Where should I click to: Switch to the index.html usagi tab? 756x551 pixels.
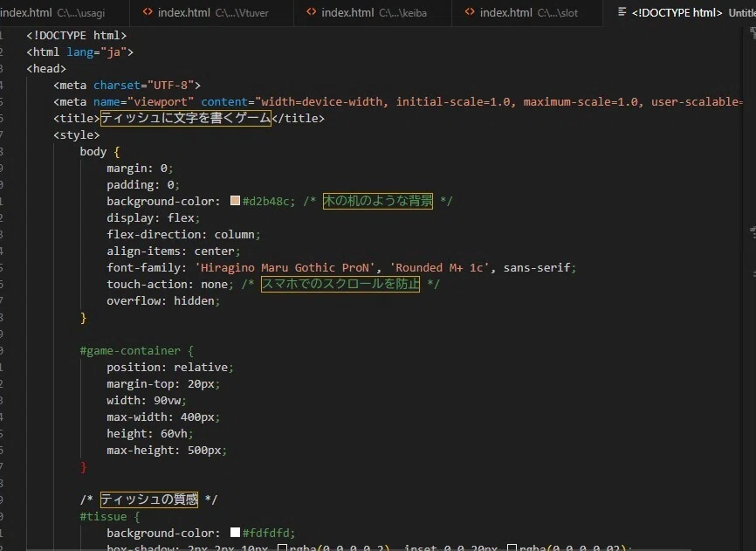[x=65, y=12]
